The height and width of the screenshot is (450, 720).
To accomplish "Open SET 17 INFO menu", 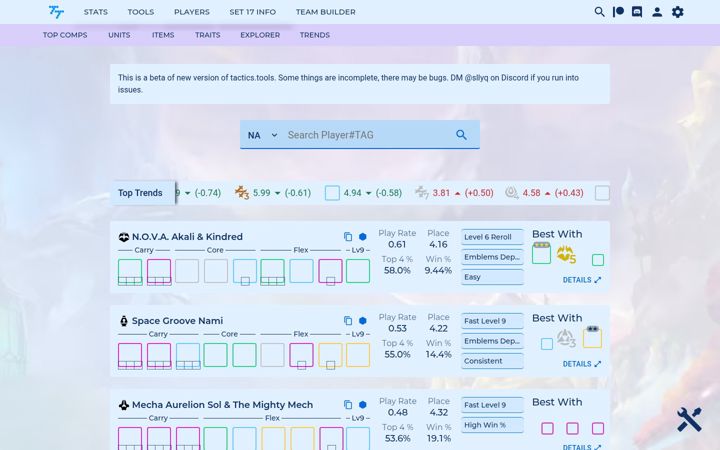I will click(x=253, y=12).
